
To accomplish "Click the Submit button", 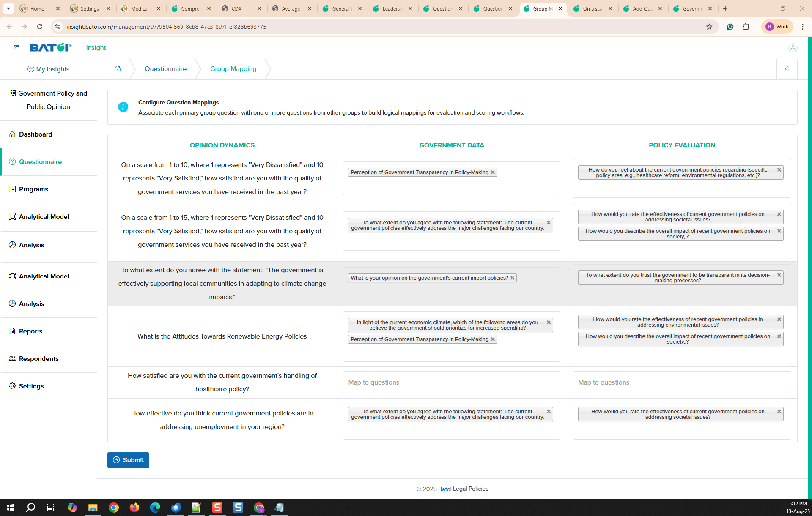I will (x=128, y=460).
